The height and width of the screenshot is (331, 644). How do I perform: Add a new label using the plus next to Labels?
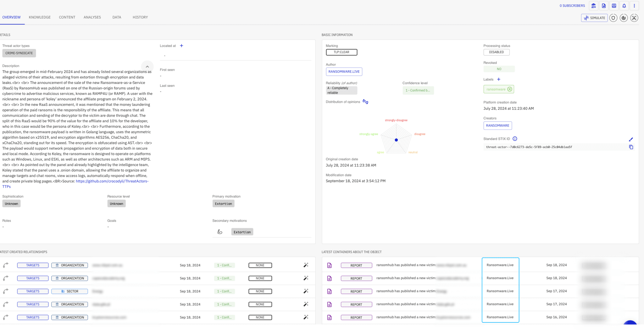click(498, 79)
